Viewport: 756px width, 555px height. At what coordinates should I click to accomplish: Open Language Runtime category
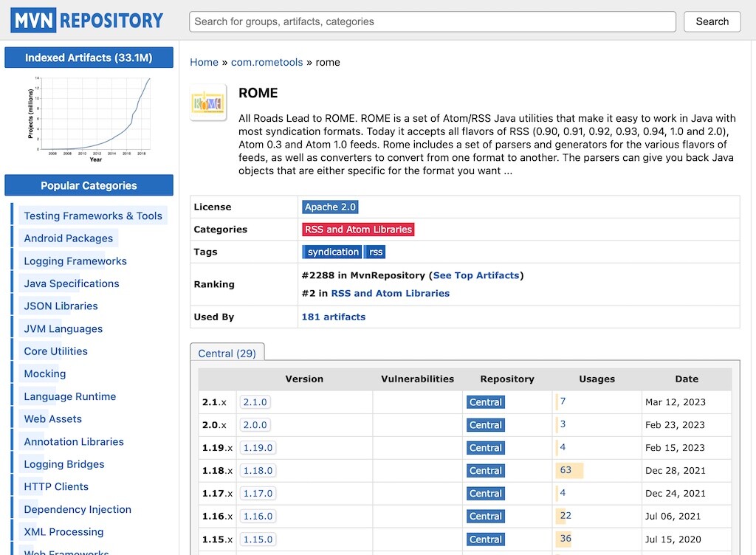pyautogui.click(x=70, y=396)
